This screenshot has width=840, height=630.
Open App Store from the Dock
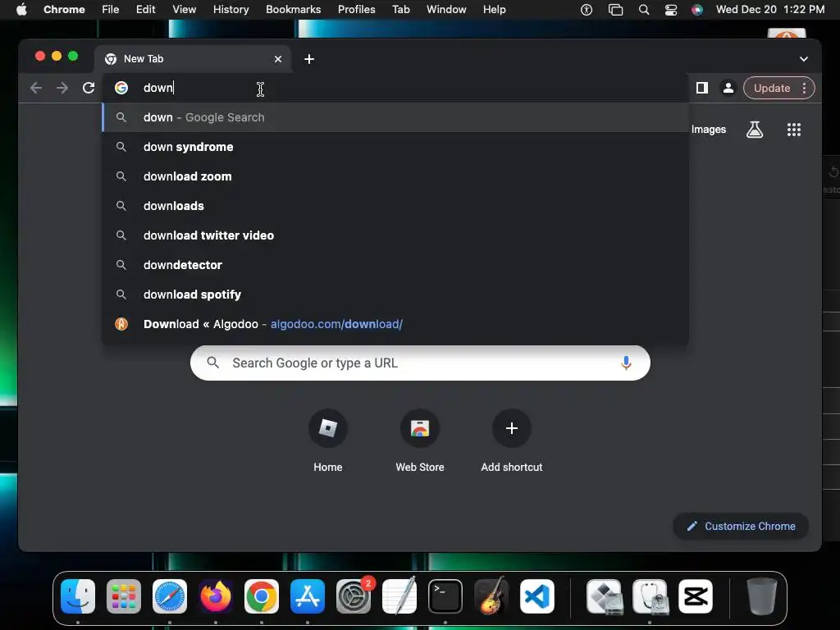(308, 596)
